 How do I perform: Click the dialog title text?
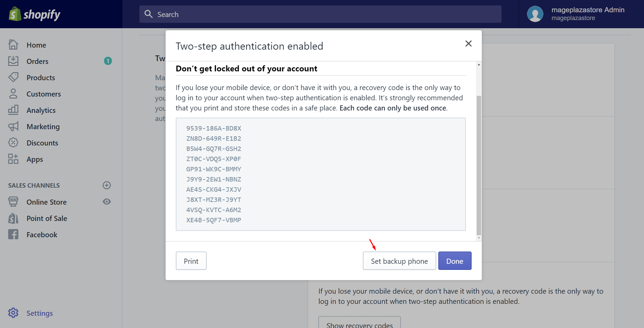[x=249, y=46]
